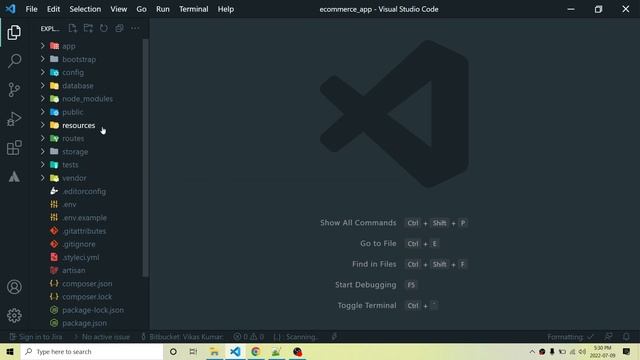Screen dimensions: 640x360
Task: Open the Source Control view
Action: tap(14, 90)
